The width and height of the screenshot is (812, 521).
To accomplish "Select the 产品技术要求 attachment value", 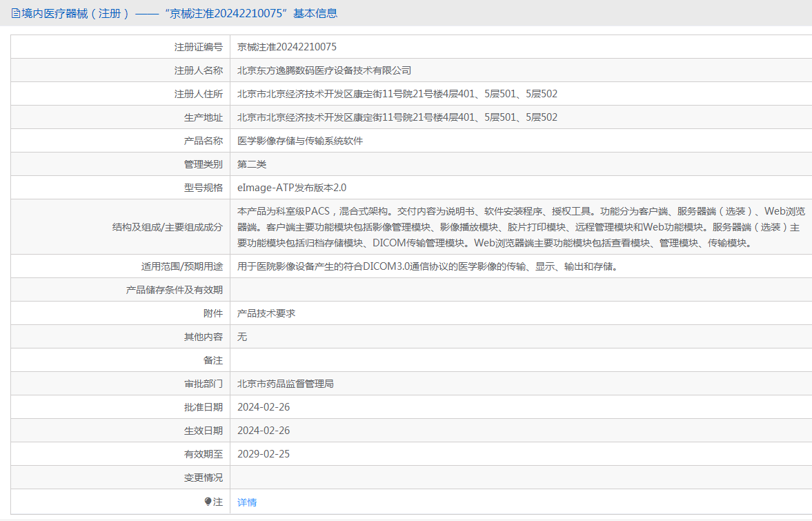I will [x=266, y=313].
